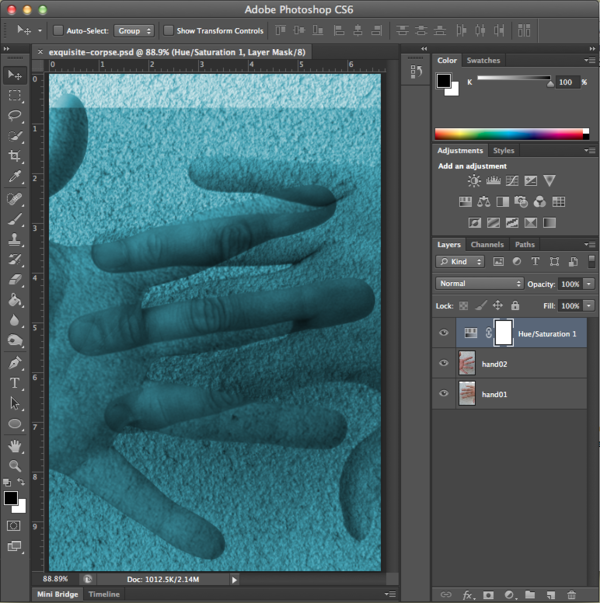The width and height of the screenshot is (600, 603).
Task: Select the Eyedropper tool
Action: click(15, 177)
